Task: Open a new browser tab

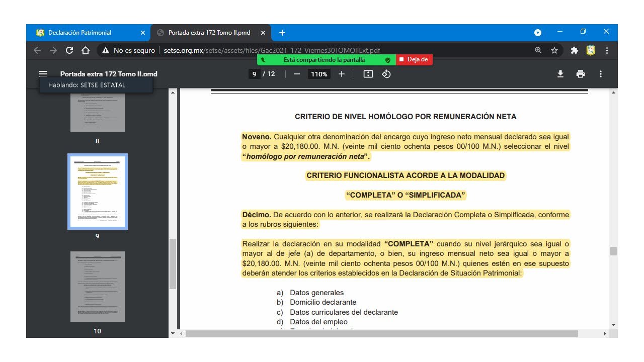Action: point(282,33)
